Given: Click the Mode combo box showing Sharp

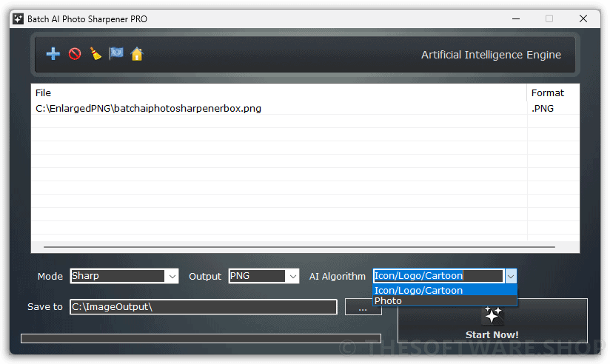Looking at the screenshot, I should click(124, 276).
